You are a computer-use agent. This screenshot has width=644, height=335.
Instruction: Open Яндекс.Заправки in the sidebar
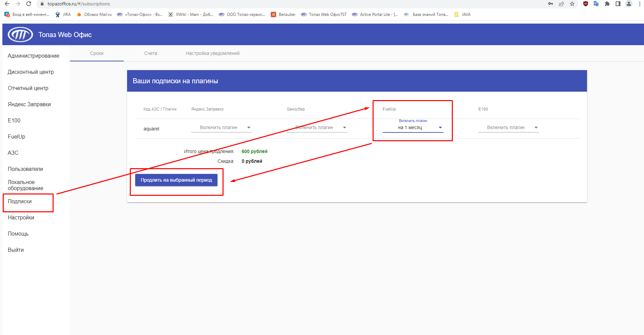[x=29, y=104]
